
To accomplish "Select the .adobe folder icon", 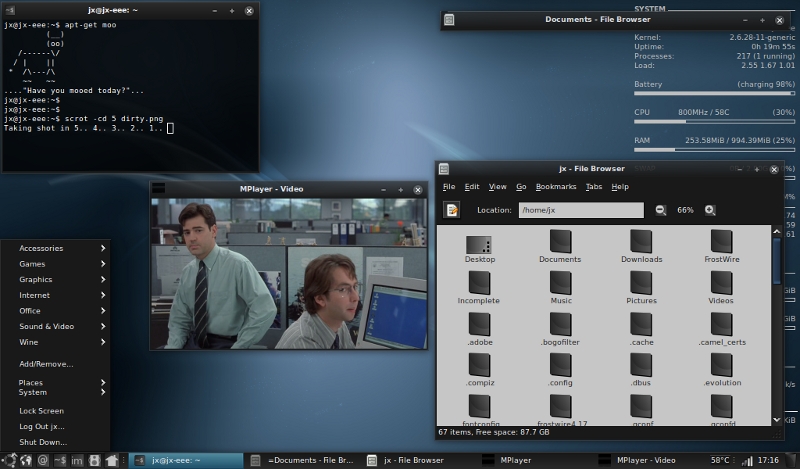I will [x=479, y=324].
